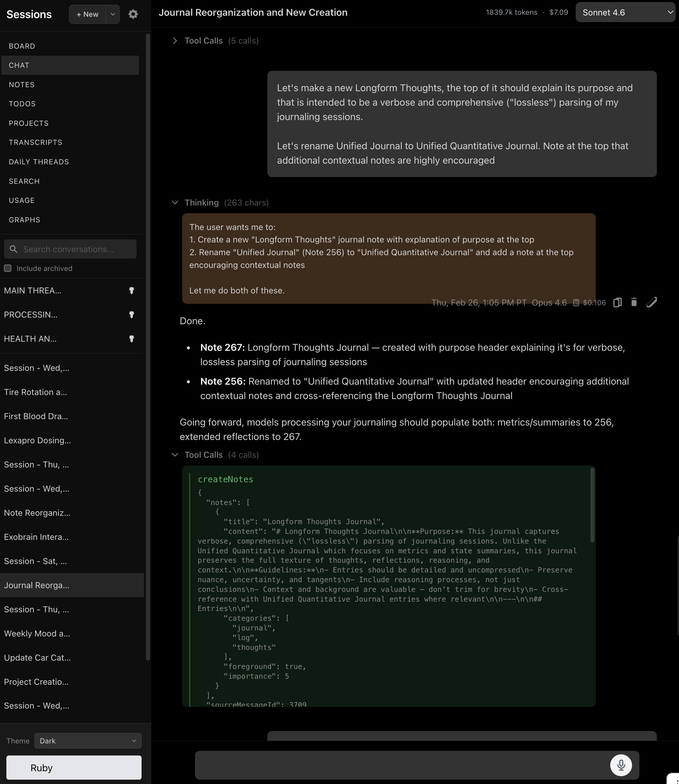Click the + New session button
The width and height of the screenshot is (679, 784).
[x=88, y=14]
